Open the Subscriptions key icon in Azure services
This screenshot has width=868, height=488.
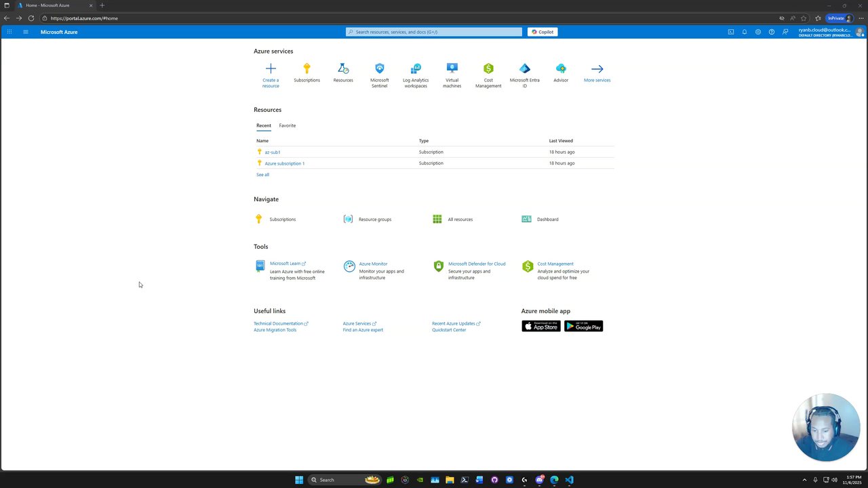pos(307,68)
